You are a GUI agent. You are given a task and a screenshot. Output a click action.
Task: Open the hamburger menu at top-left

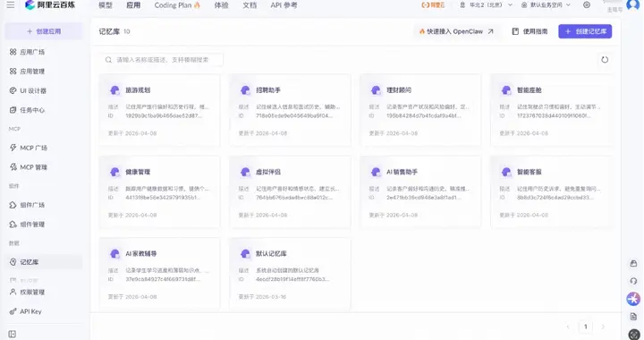[x=10, y=5]
